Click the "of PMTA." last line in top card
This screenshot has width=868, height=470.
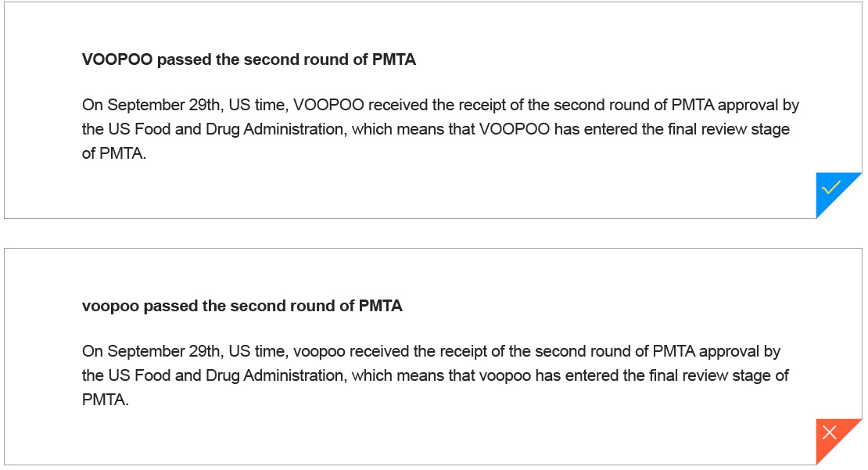114,153
